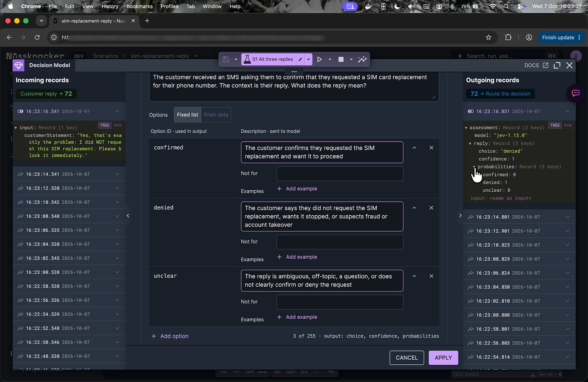Screen dimensions: 588x382
Task: Switch incoming record view to RAW
Action: point(118,125)
